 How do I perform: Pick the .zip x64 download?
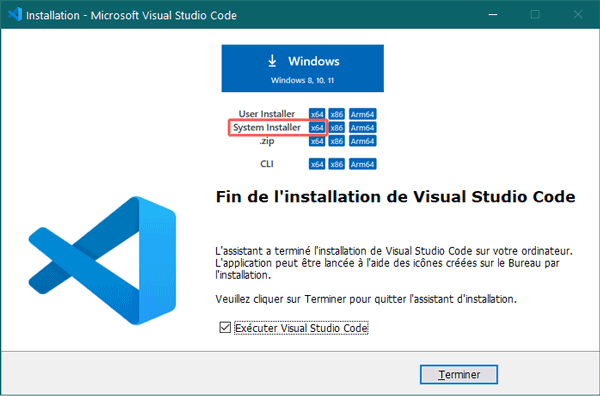317,141
